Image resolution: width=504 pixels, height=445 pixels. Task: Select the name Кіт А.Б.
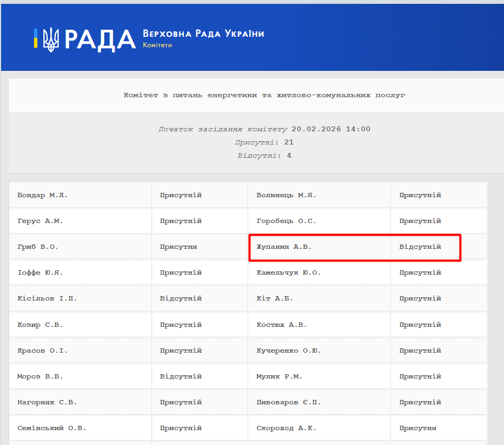(275, 298)
